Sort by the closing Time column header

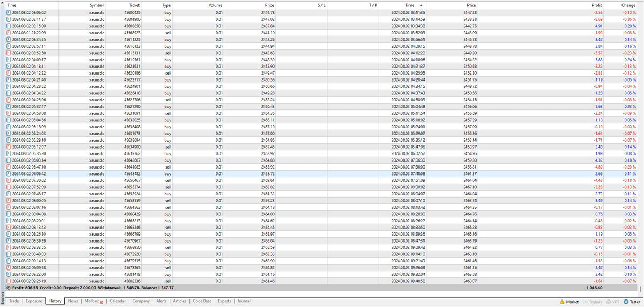pos(409,5)
